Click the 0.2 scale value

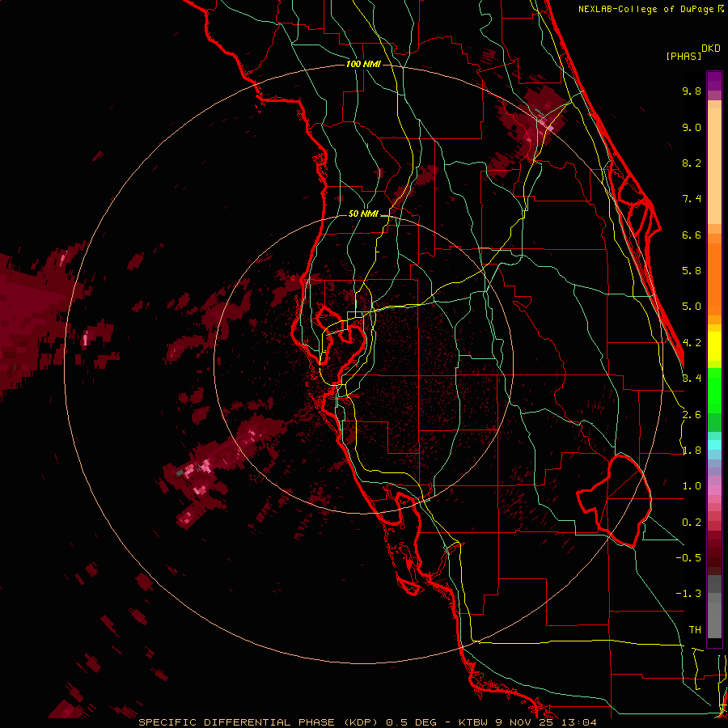pos(692,523)
